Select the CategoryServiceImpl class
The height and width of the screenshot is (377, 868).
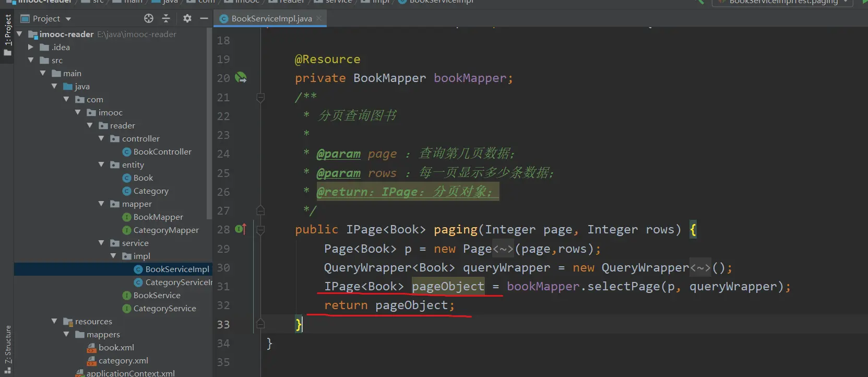(179, 282)
